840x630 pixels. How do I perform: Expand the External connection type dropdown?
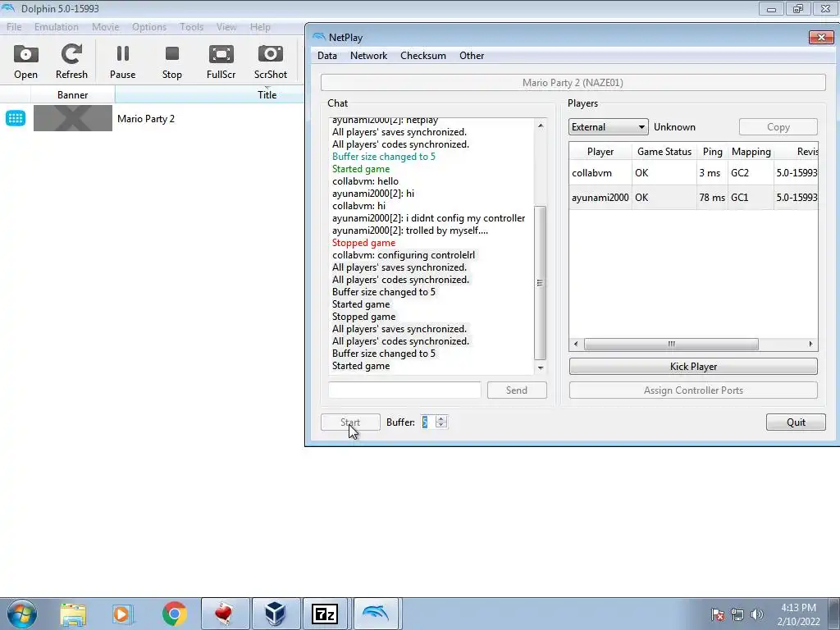tap(608, 127)
